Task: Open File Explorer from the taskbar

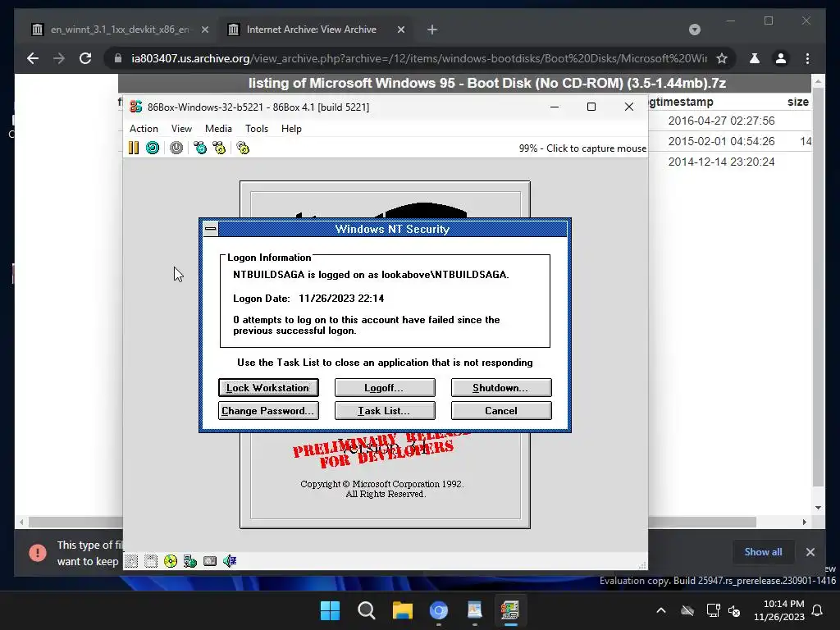Action: pos(402,610)
